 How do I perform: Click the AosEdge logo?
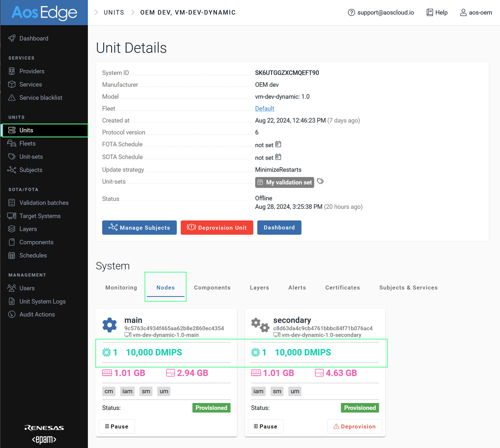point(44,13)
